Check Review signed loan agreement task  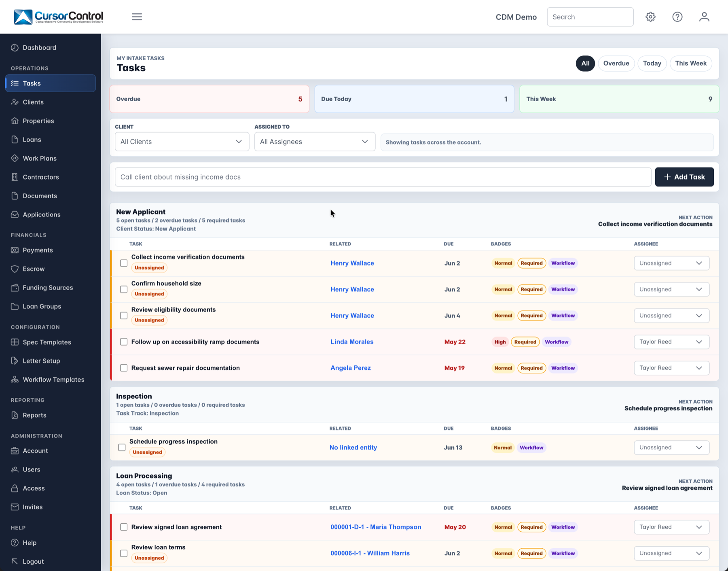coord(124,527)
